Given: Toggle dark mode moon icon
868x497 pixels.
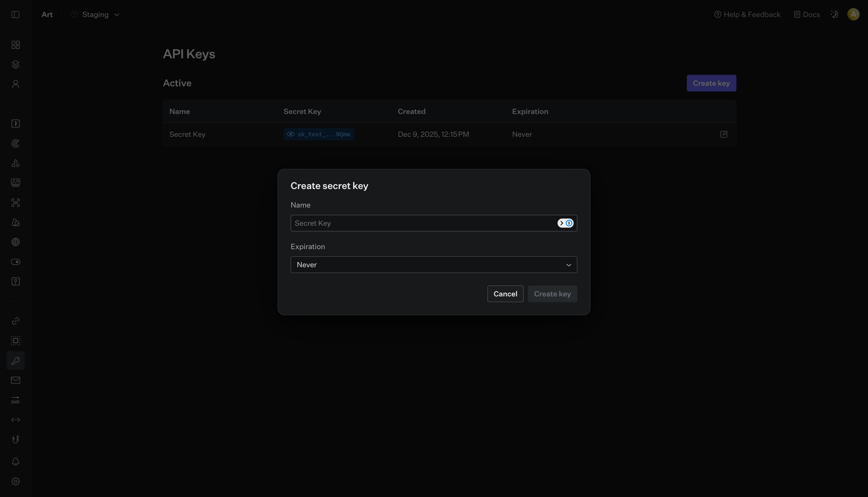Looking at the screenshot, I should tap(834, 14).
